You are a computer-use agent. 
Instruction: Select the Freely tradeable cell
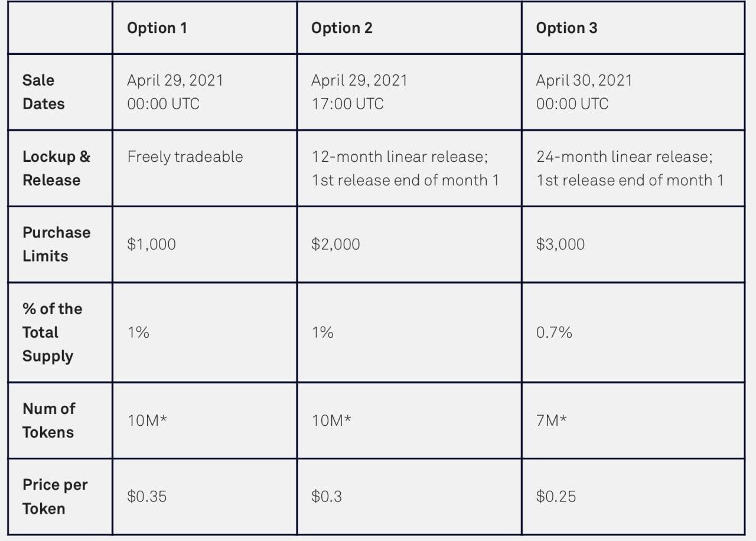coord(185,157)
